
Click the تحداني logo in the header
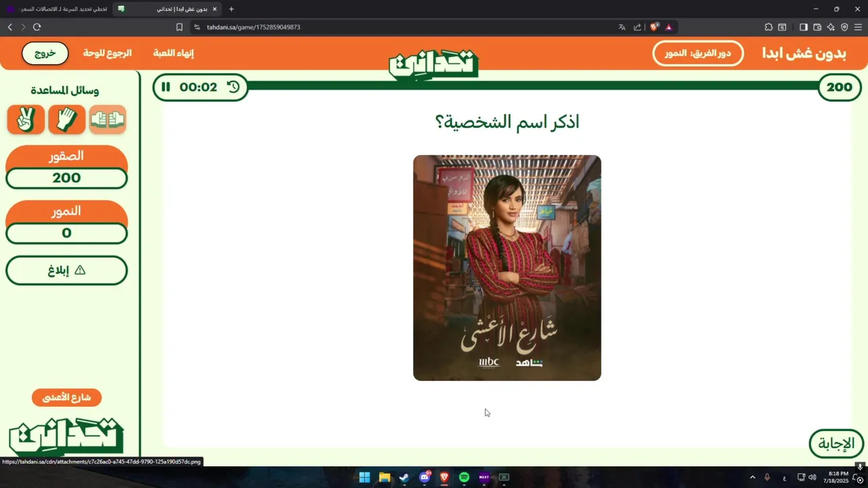coord(433,64)
